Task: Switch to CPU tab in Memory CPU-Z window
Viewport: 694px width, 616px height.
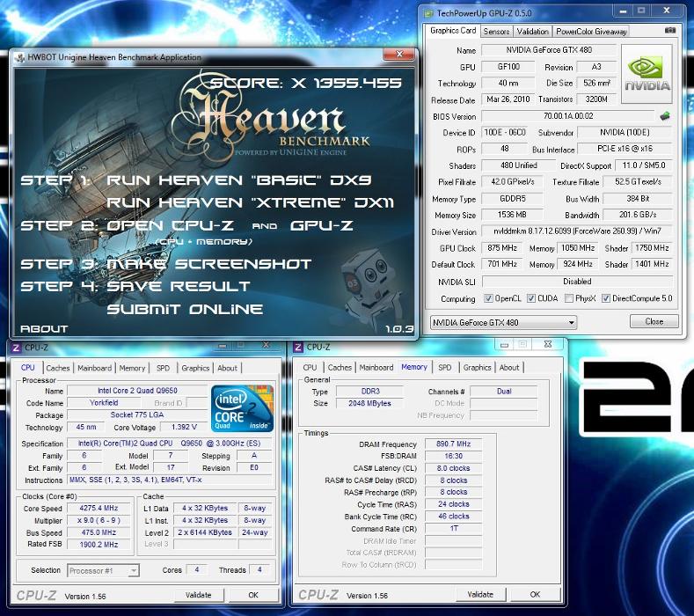Action: [x=310, y=368]
